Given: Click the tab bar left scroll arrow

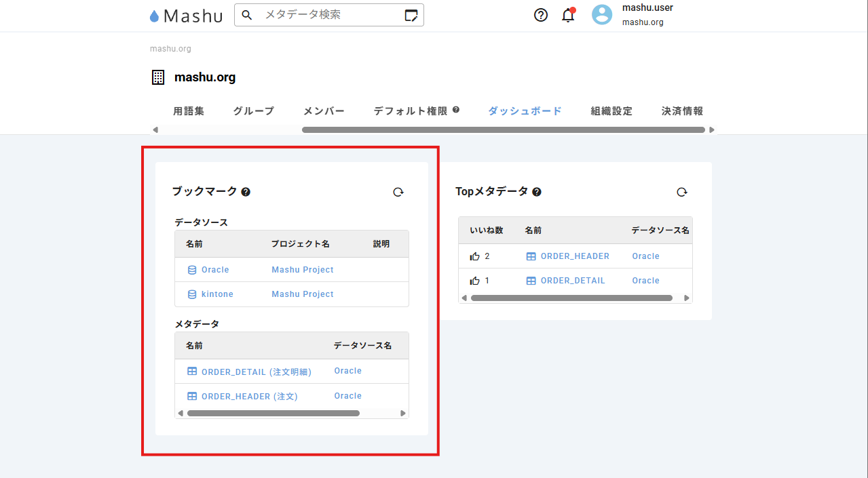Looking at the screenshot, I should tap(155, 130).
